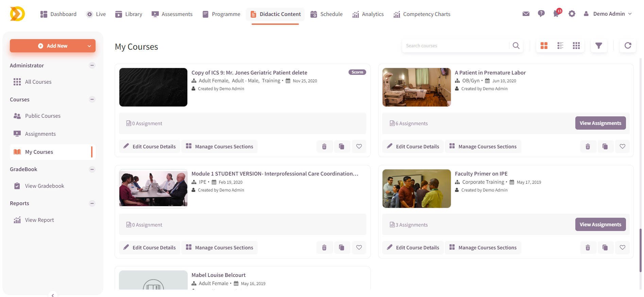Focus the Search courses field
This screenshot has width=644, height=297.
(x=456, y=46)
